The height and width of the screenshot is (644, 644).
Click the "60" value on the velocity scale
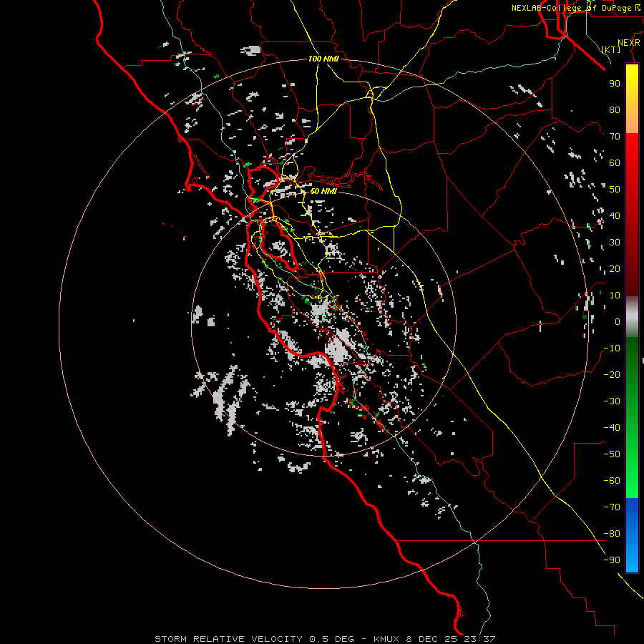point(615,163)
